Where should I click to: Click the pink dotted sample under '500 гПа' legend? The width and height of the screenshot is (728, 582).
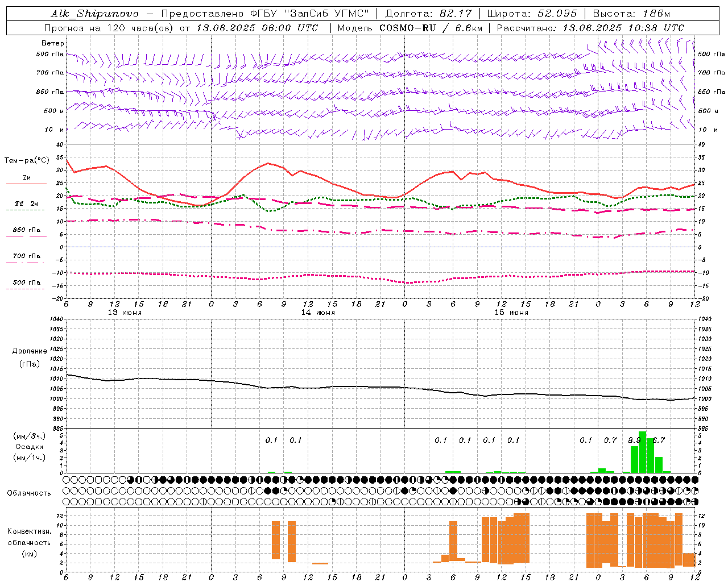point(25,289)
